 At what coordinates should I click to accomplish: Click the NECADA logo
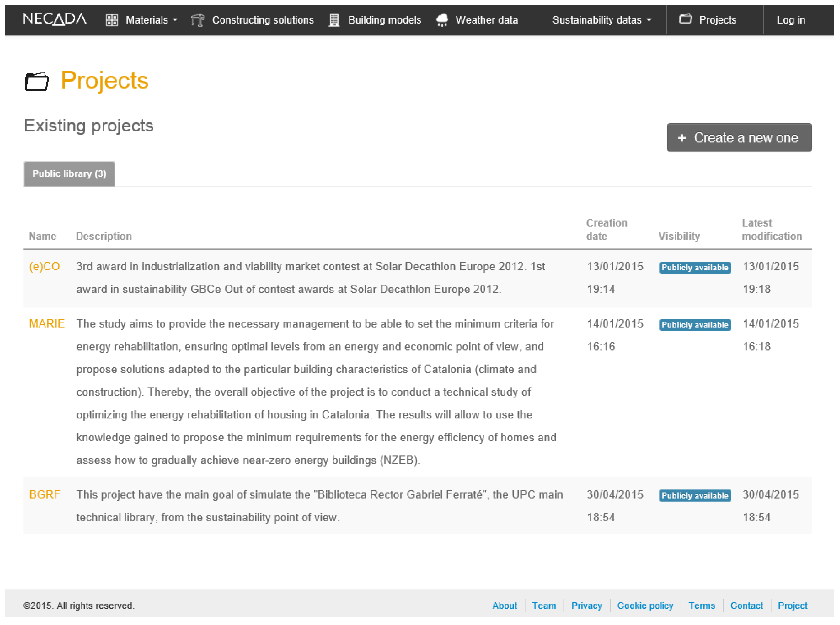tap(55, 19)
